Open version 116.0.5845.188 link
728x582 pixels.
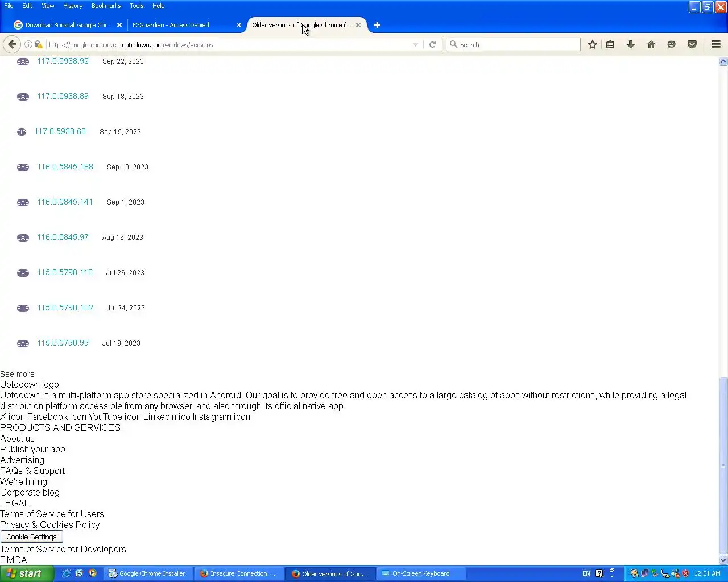point(65,167)
